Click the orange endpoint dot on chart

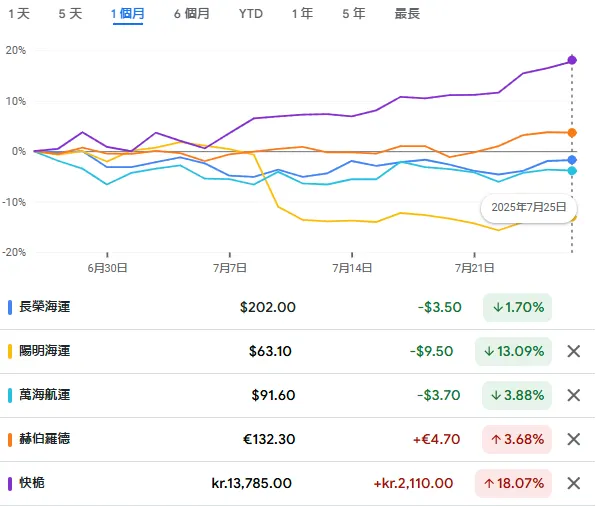[x=572, y=133]
